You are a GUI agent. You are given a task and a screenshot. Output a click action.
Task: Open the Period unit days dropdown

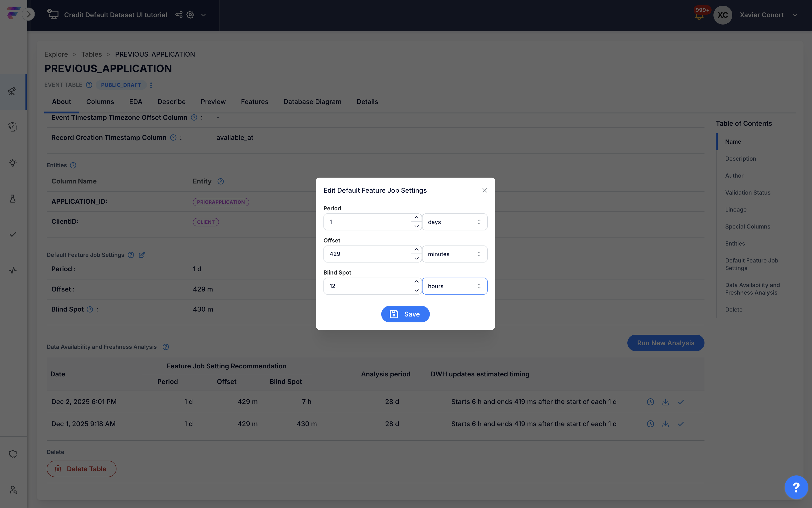454,222
